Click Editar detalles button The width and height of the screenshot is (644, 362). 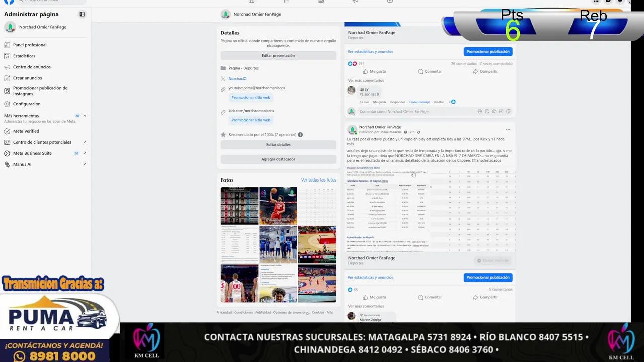278,145
